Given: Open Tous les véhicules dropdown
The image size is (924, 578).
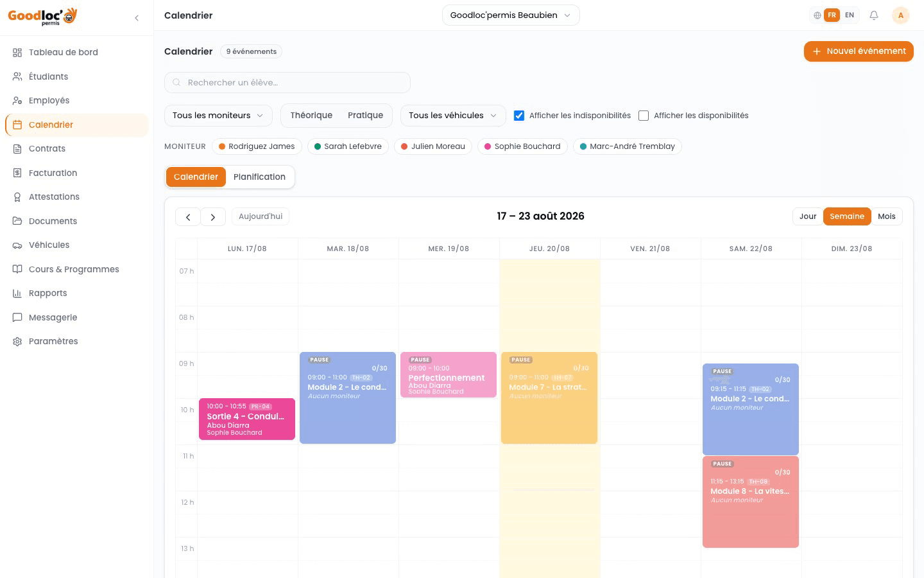Looking at the screenshot, I should click(x=453, y=116).
